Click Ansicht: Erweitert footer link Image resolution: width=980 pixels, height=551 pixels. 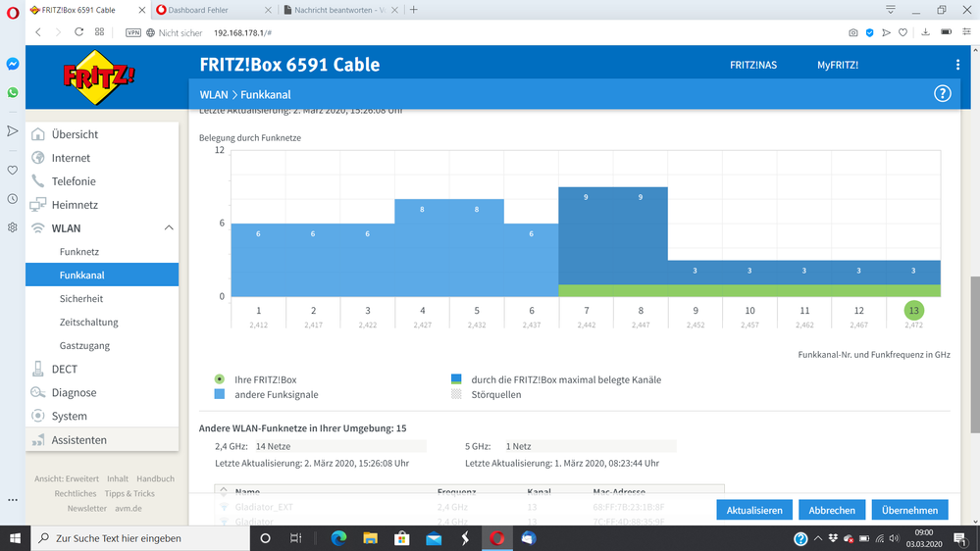pos(67,478)
